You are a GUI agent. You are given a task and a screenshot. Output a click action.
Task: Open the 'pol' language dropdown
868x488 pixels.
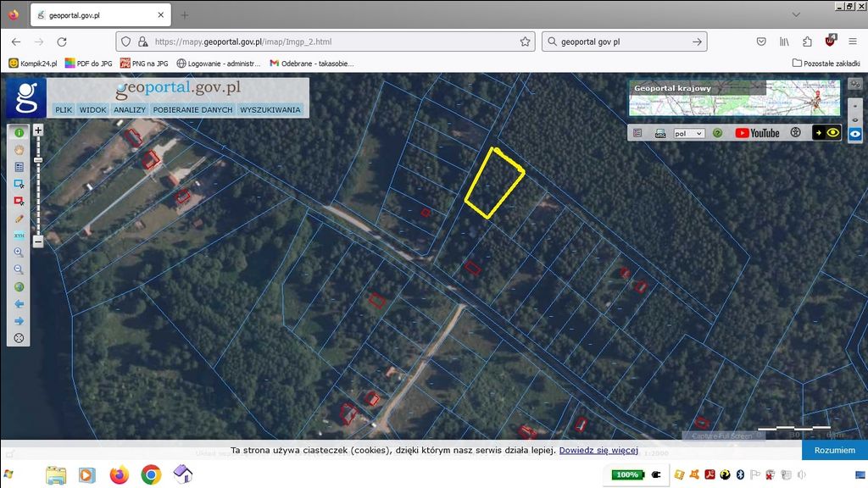pos(688,133)
